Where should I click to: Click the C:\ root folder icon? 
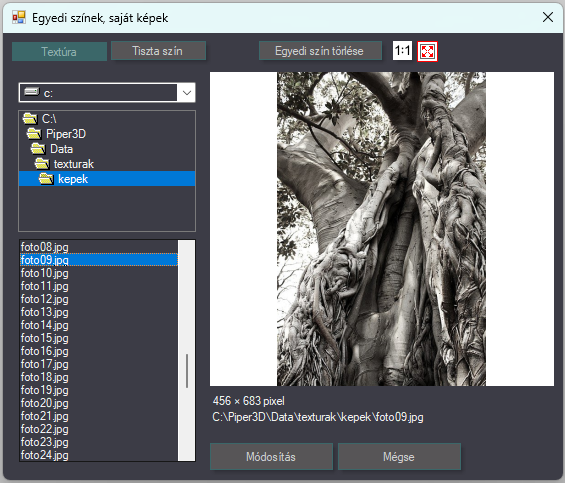[30, 119]
